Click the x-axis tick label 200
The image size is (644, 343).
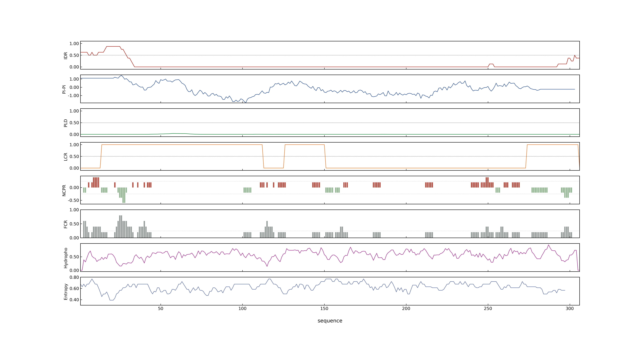coord(406,308)
